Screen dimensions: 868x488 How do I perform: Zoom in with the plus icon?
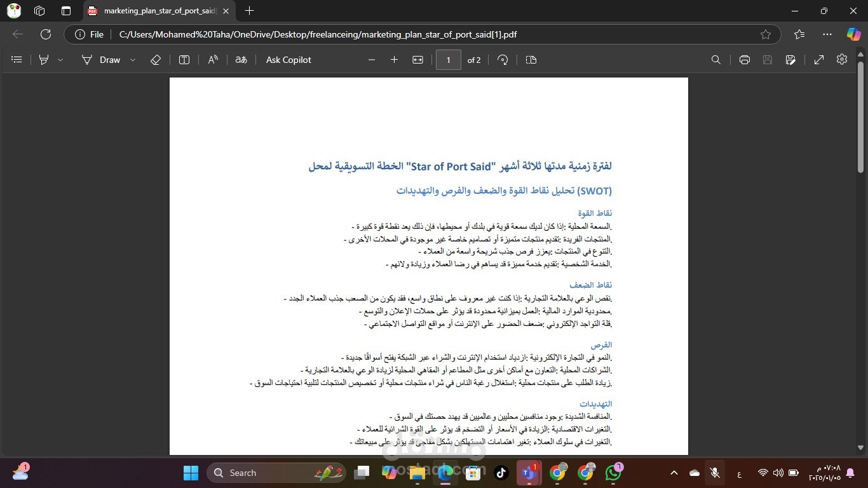click(394, 60)
